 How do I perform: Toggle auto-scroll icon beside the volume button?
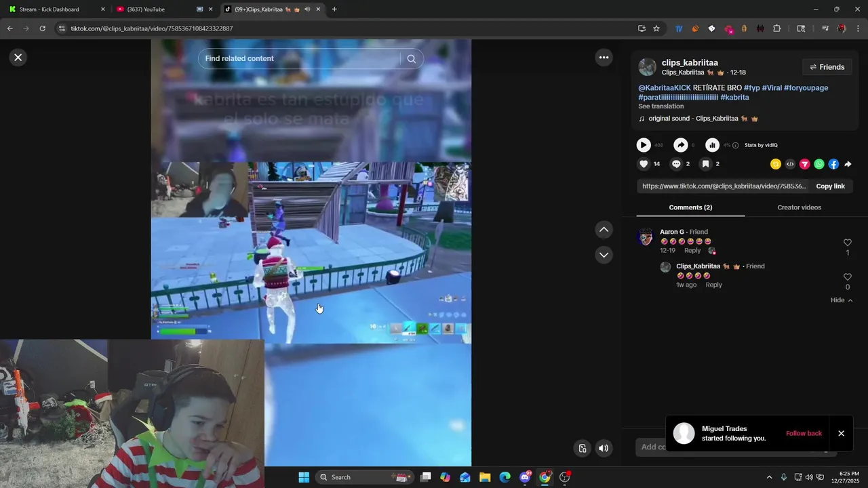(x=582, y=448)
